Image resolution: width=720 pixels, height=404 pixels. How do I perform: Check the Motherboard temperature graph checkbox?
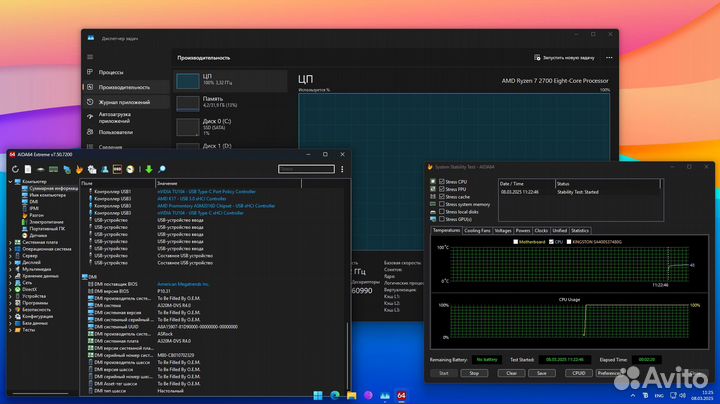coord(516,241)
